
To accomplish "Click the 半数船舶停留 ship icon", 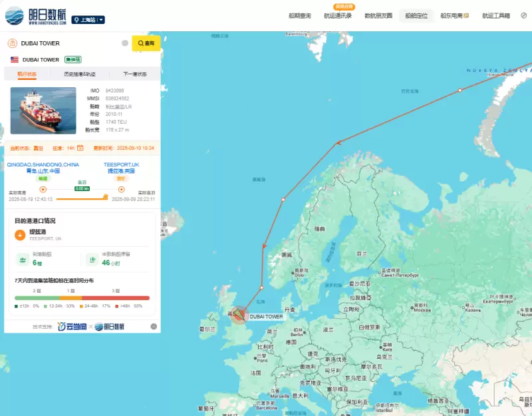I will 92,260.
